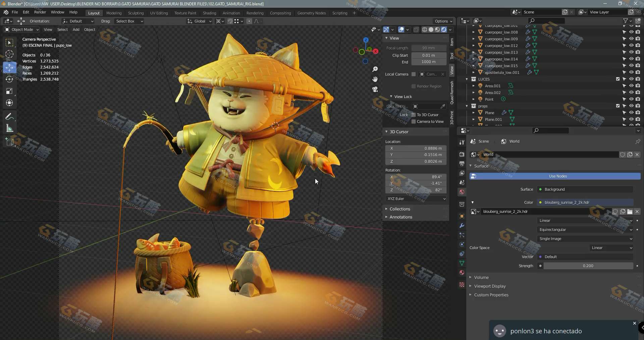Switch to material preview shading

[437, 30]
